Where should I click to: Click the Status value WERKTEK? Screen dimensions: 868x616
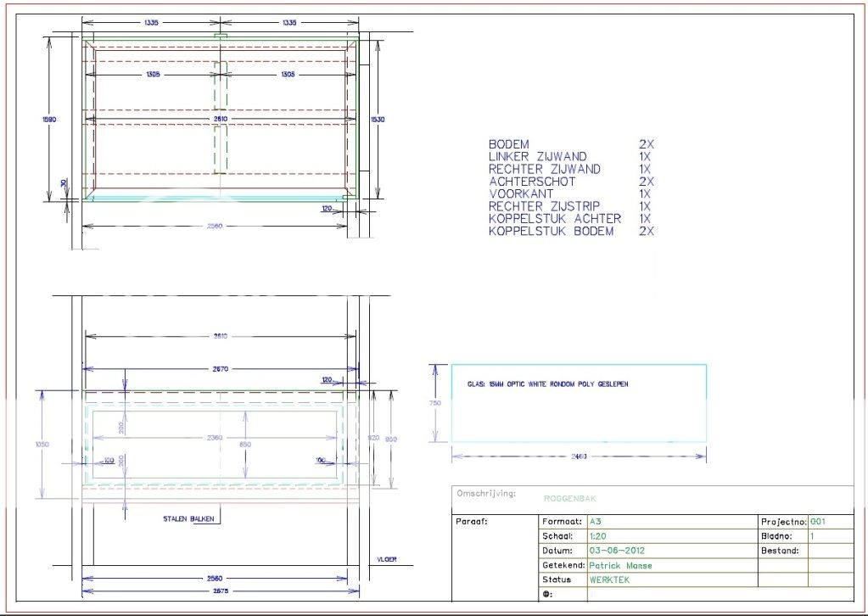coord(608,580)
